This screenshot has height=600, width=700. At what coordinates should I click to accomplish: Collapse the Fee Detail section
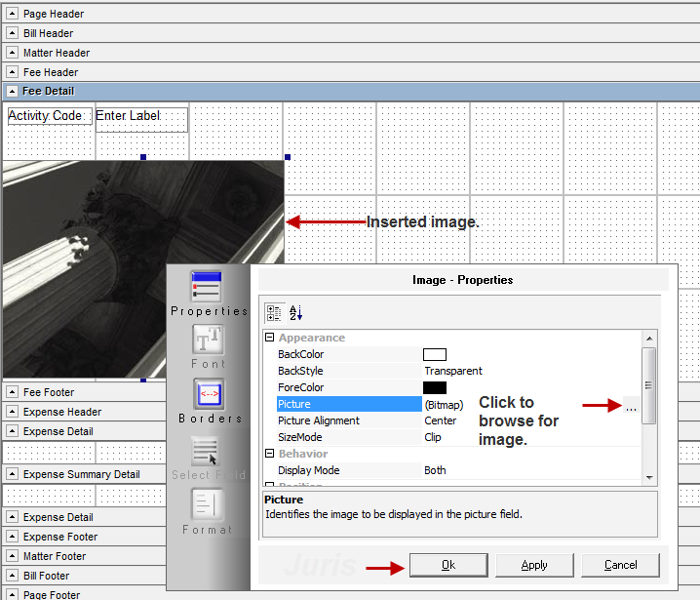coord(12,91)
